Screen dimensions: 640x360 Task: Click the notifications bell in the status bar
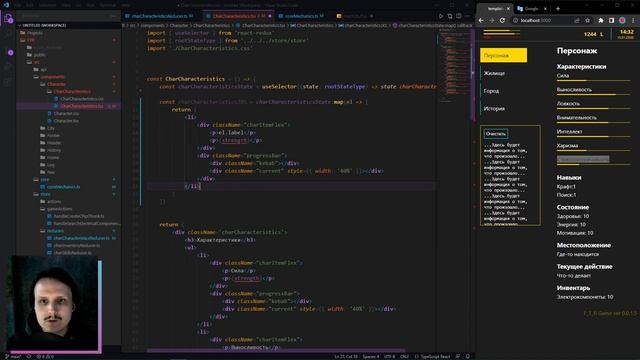(467, 356)
